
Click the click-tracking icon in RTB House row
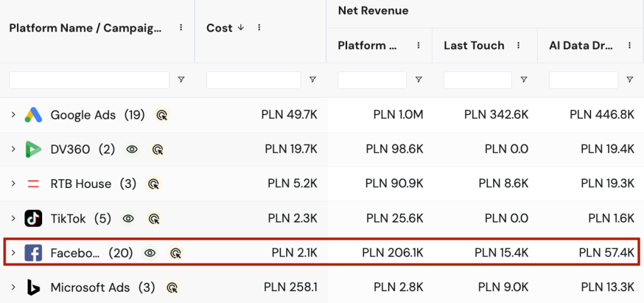coord(153,184)
